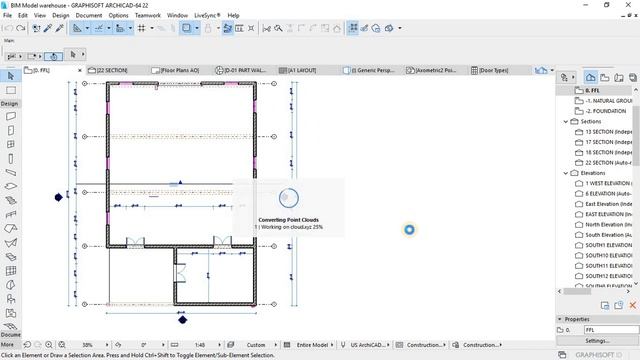
Task: Toggle the Trace reference button
Action: (187, 28)
